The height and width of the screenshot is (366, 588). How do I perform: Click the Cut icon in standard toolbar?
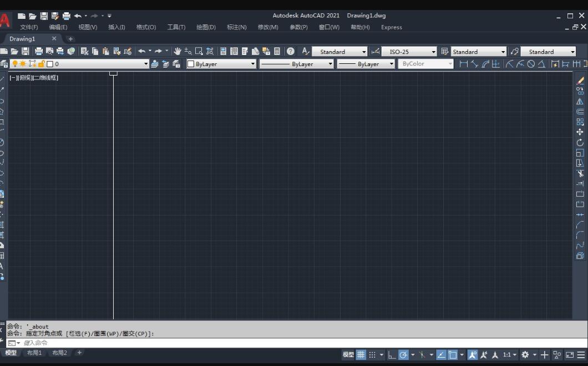click(84, 52)
